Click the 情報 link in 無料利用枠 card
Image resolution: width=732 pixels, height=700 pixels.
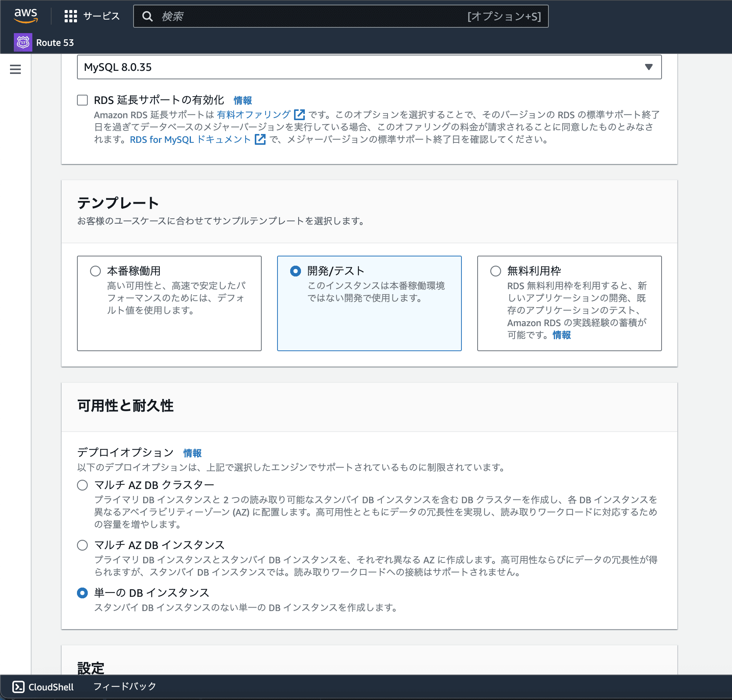point(562,335)
